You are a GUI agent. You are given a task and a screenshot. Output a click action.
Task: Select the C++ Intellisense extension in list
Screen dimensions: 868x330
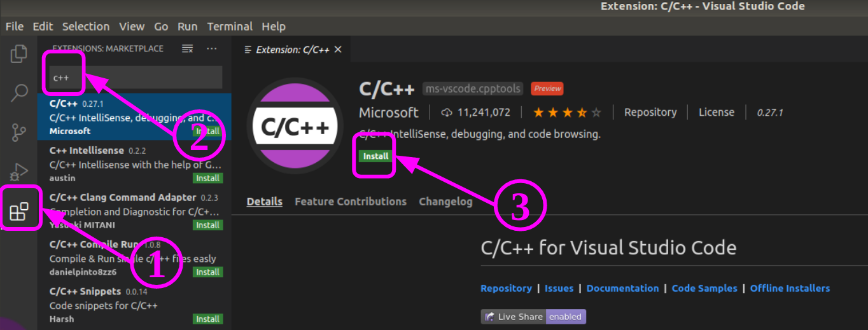(x=134, y=164)
